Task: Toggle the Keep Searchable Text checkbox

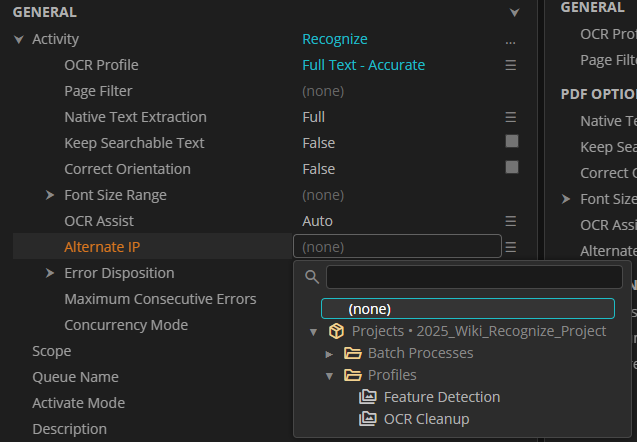Action: (x=512, y=142)
